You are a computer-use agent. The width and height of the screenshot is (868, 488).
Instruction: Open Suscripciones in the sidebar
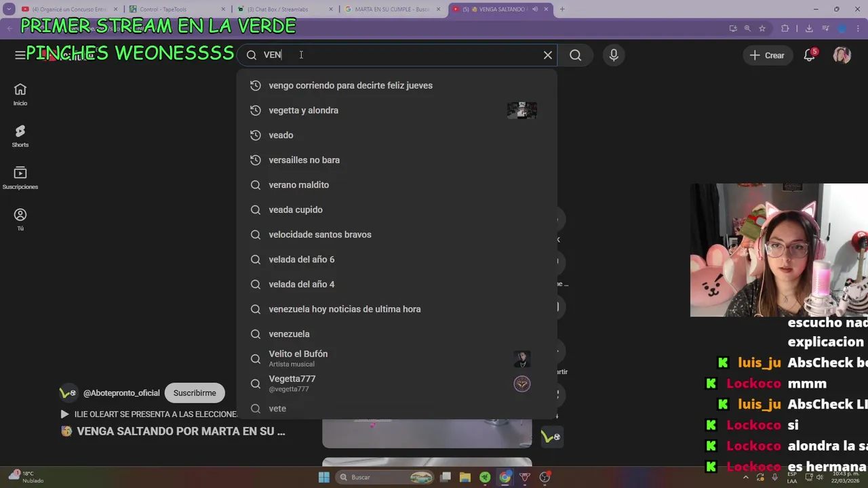point(20,178)
